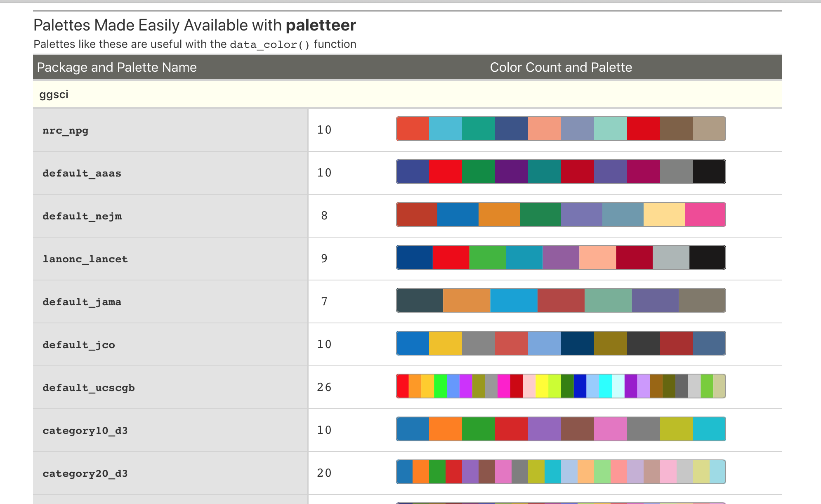Image resolution: width=821 pixels, height=504 pixels.
Task: Click the category20_d3 row label
Action: 85,473
